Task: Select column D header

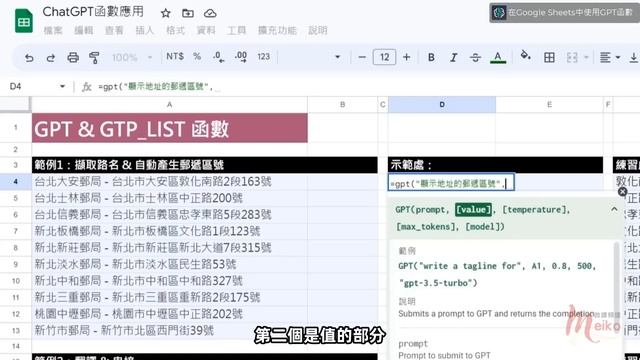Action: 442,104
